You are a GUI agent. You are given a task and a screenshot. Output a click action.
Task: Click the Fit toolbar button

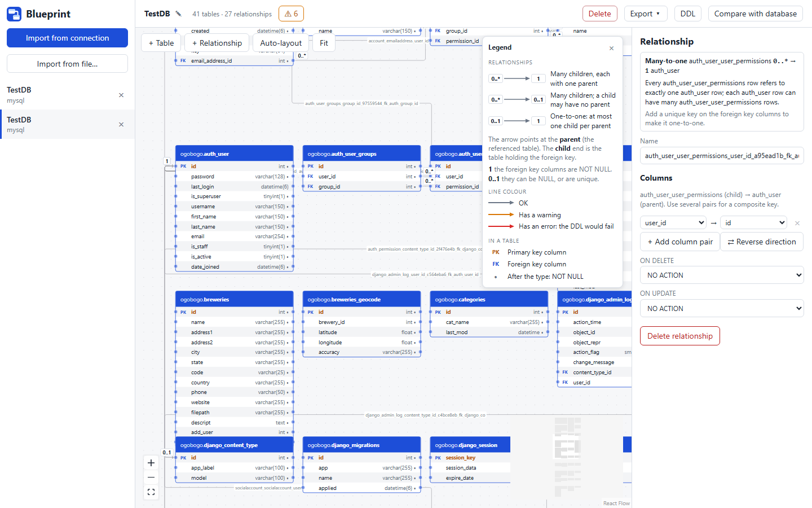[x=324, y=43]
